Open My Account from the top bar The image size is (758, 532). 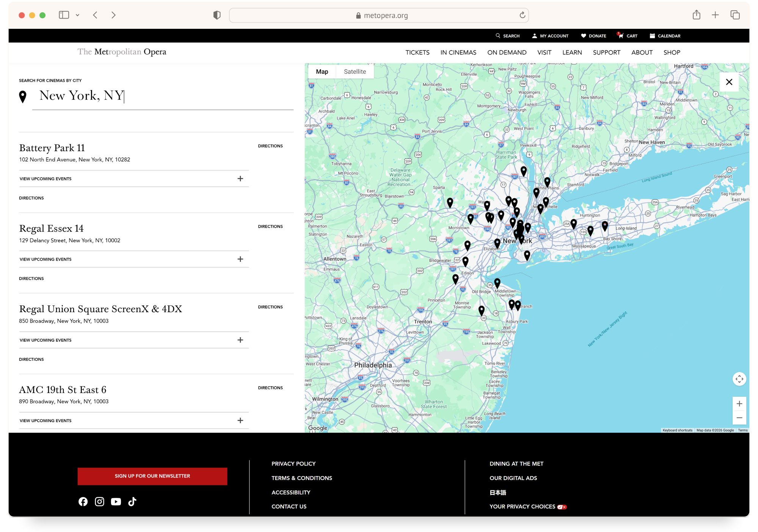[x=550, y=36]
